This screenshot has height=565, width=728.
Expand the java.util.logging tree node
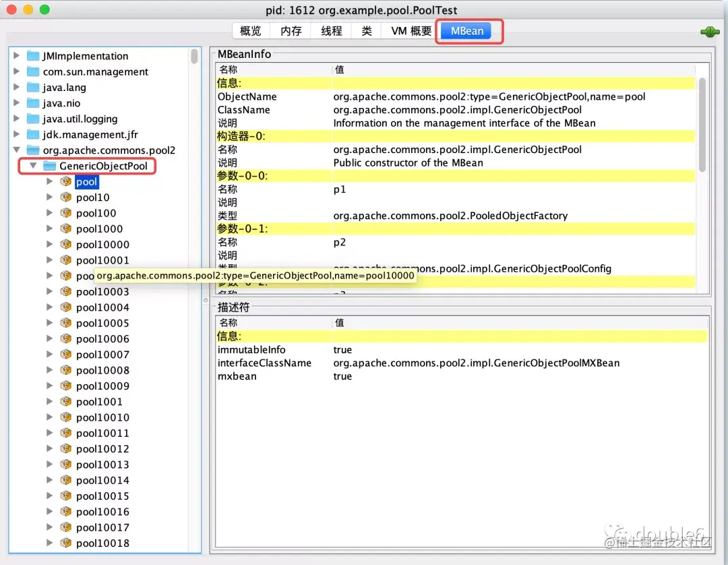click(16, 119)
